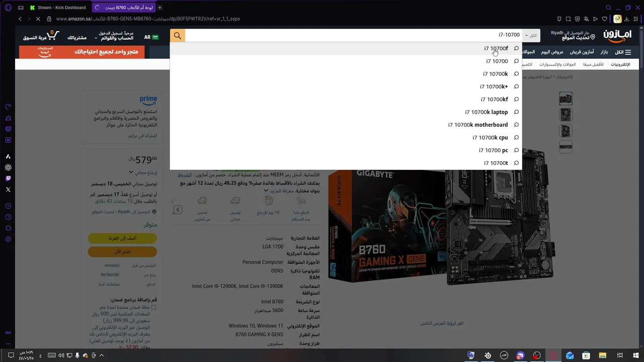Click the Amazon.sa logo
The image size is (644, 362).
pyautogui.click(x=617, y=36)
